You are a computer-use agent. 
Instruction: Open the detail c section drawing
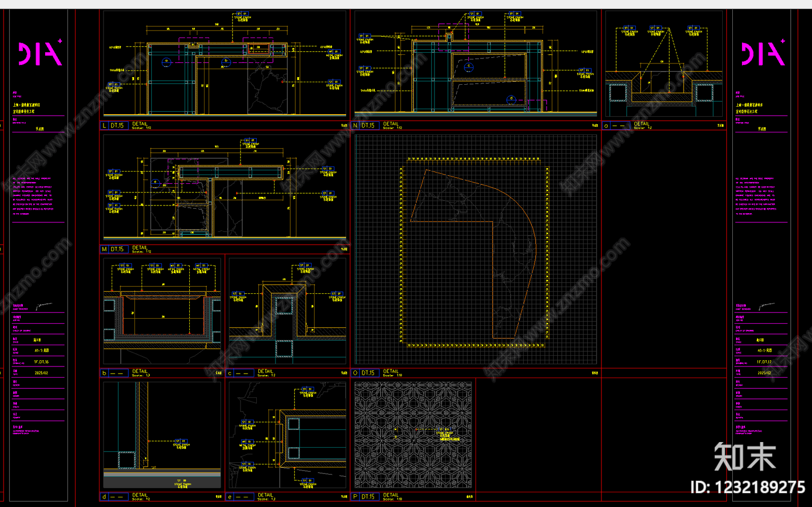287,312
